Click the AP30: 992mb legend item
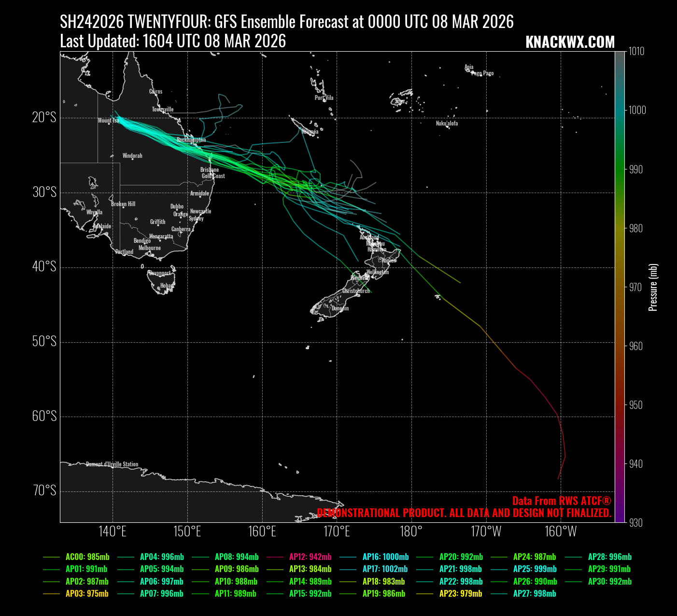This screenshot has width=677, height=616. [609, 582]
